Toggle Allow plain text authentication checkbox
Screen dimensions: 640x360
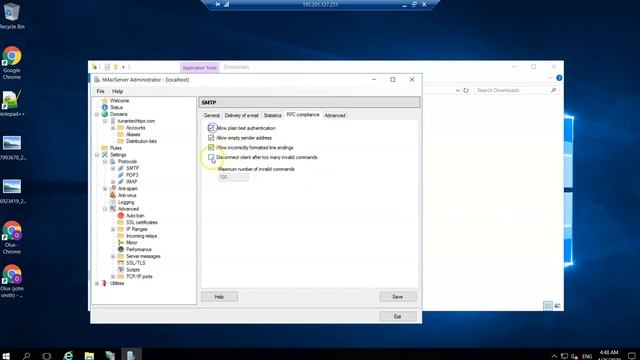pos(211,128)
